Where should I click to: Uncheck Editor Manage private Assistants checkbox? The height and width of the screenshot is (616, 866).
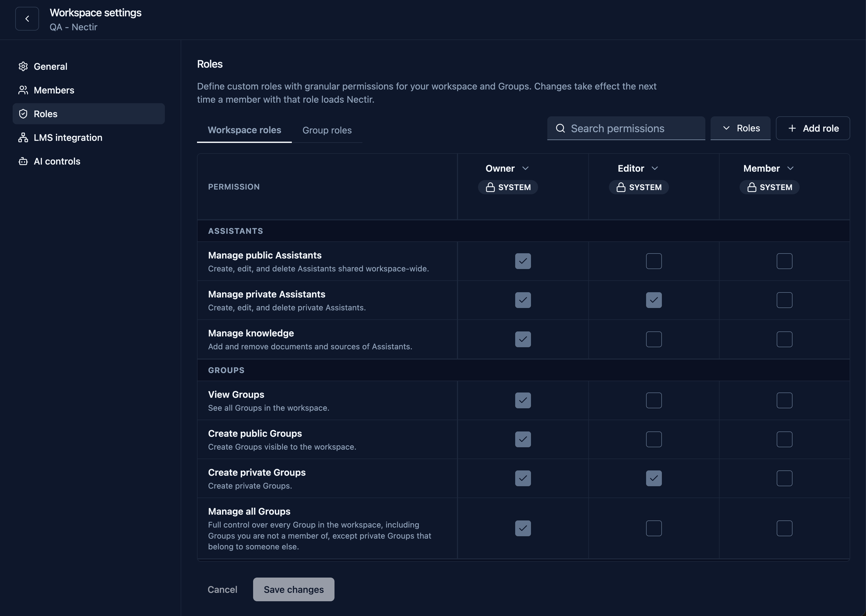654,300
